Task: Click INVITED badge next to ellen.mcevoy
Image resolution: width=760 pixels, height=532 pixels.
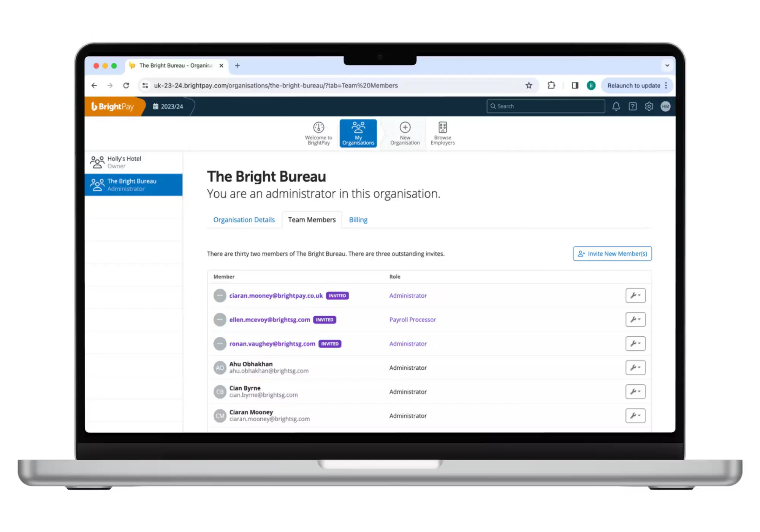Action: coord(325,320)
